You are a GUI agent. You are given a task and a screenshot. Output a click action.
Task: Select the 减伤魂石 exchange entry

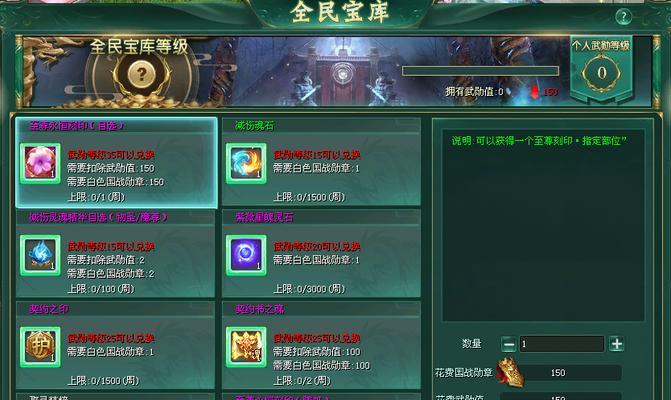321,163
